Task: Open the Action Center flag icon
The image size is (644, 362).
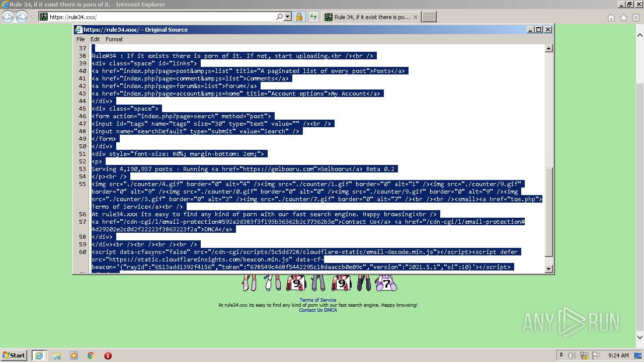Action: (596, 355)
